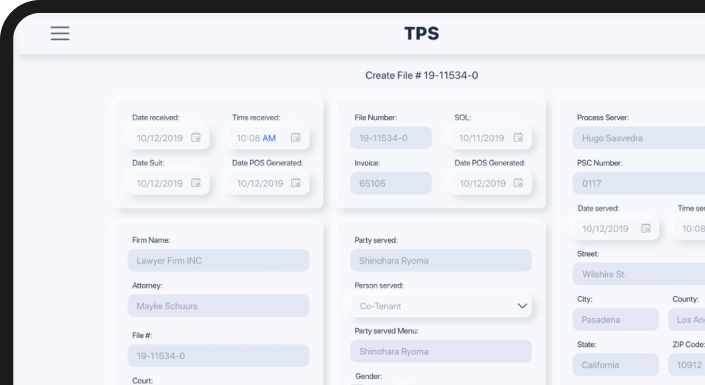Image resolution: width=705 pixels, height=385 pixels.
Task: Click the Date Suit input field
Action: [x=169, y=183]
